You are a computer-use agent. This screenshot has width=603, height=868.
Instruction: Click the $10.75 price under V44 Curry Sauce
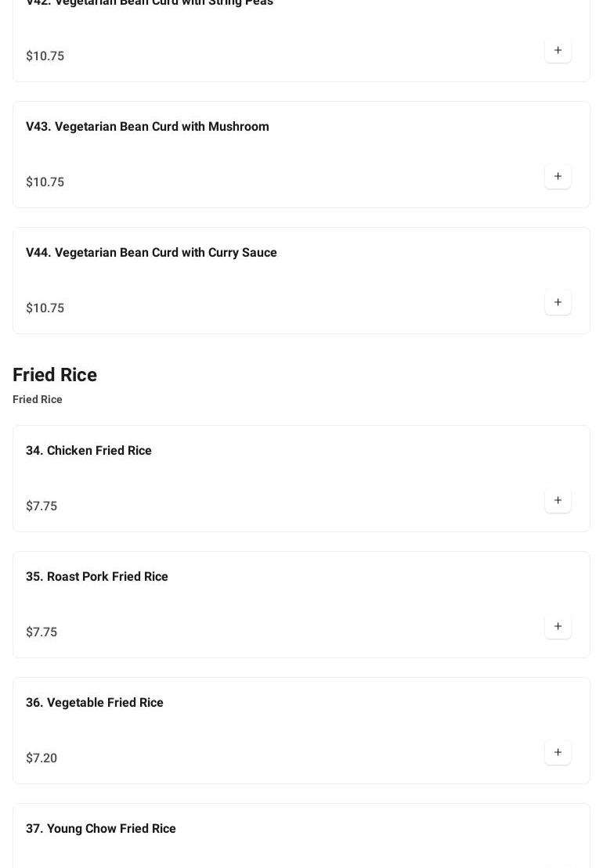point(45,308)
